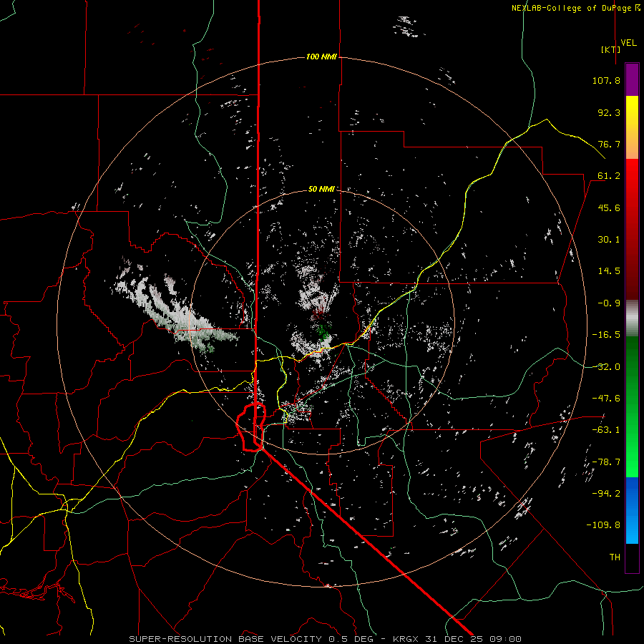Click the -78.7 velocity scale value

pos(606,462)
